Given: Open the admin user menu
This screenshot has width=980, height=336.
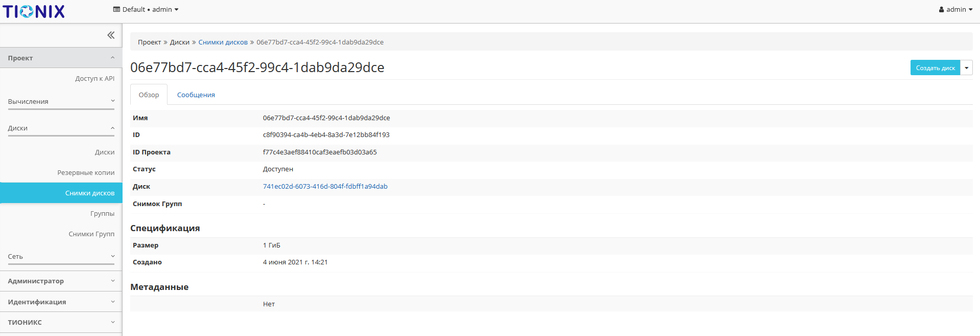Looking at the screenshot, I should (x=955, y=10).
